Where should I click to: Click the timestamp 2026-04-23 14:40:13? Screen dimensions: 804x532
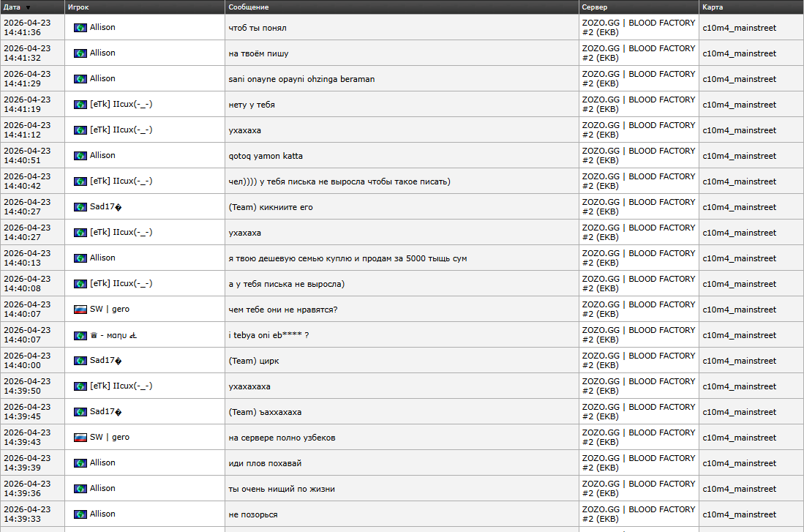(x=27, y=258)
